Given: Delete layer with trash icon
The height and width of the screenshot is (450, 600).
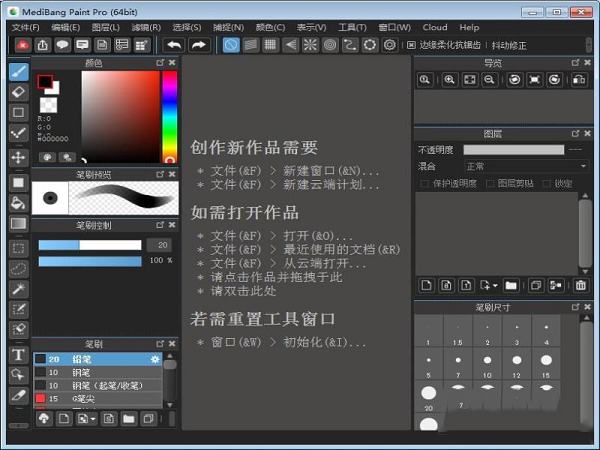Looking at the screenshot, I should [580, 285].
